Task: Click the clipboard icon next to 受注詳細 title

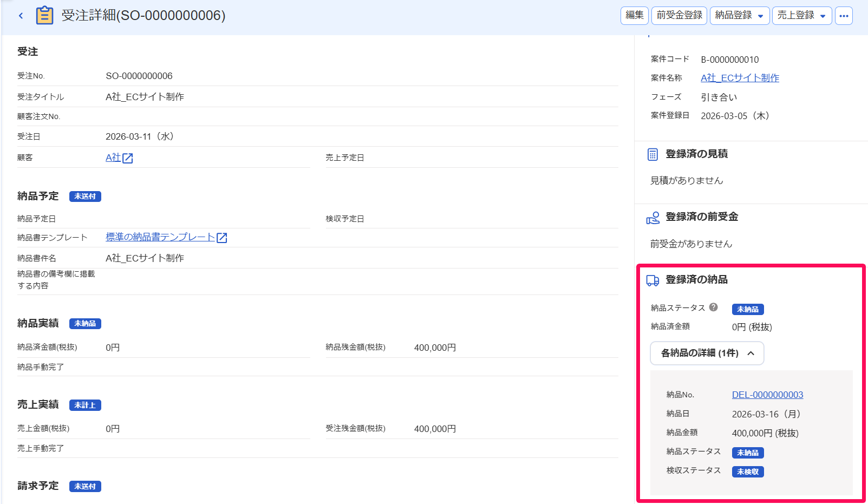Action: coord(44,15)
